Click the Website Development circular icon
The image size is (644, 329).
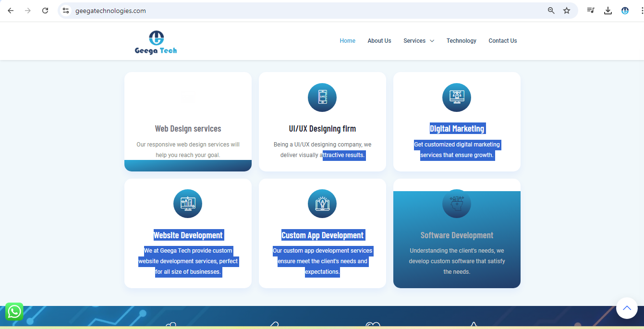tap(188, 204)
